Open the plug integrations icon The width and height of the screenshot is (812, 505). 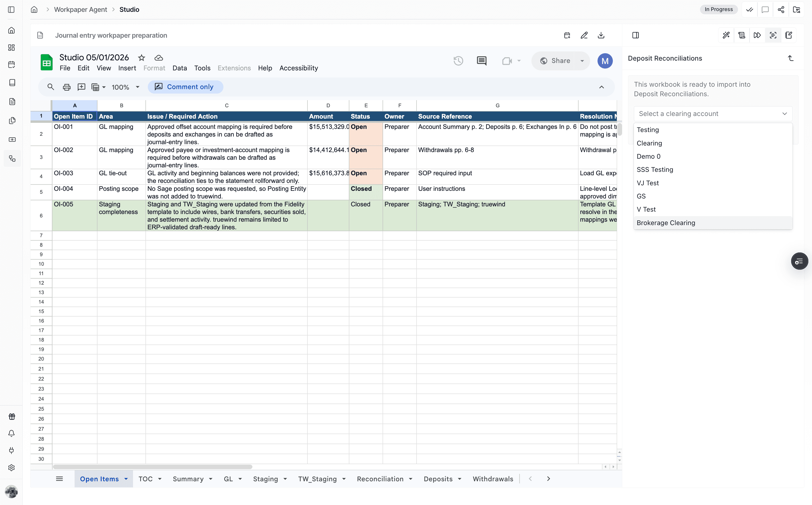[12, 450]
